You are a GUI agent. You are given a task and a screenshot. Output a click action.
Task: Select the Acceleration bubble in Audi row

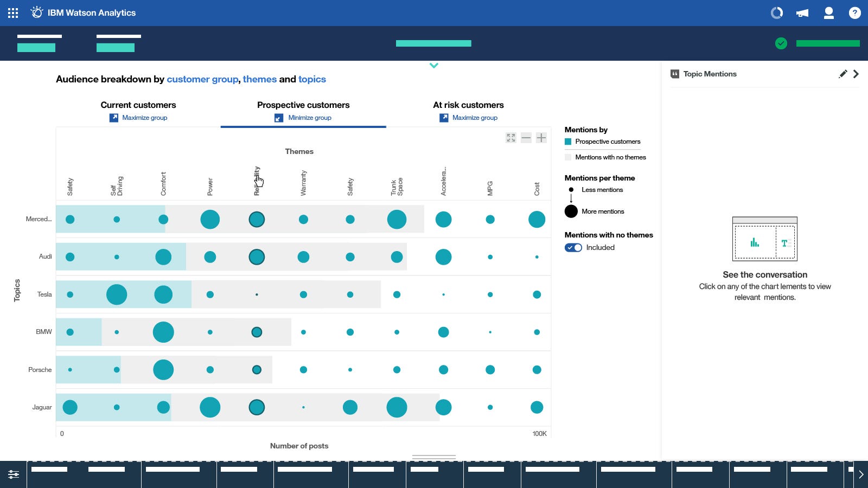click(443, 257)
